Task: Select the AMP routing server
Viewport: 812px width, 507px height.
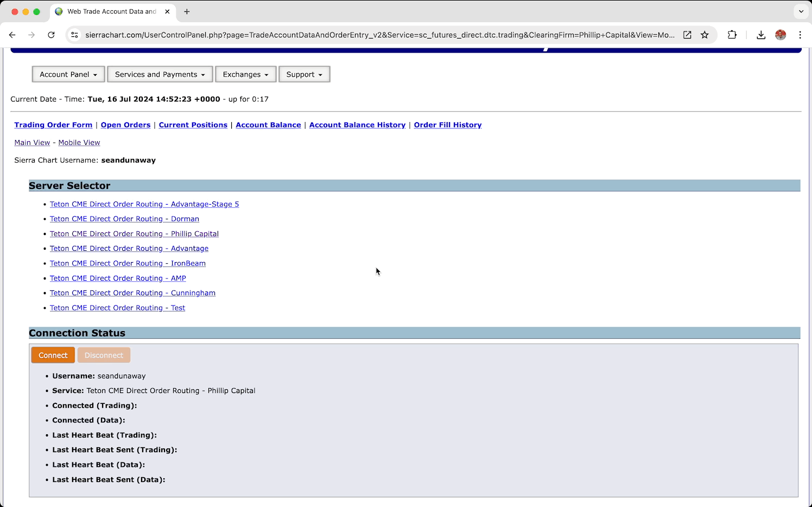Action: pyautogui.click(x=118, y=278)
